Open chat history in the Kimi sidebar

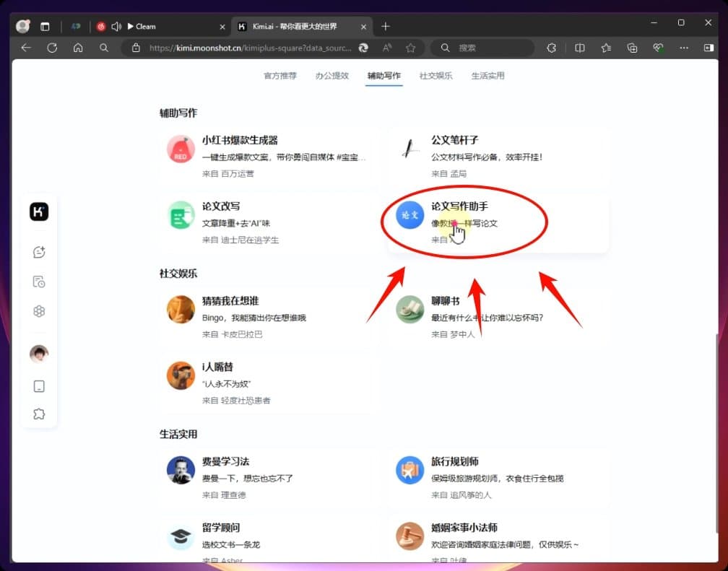coord(39,282)
